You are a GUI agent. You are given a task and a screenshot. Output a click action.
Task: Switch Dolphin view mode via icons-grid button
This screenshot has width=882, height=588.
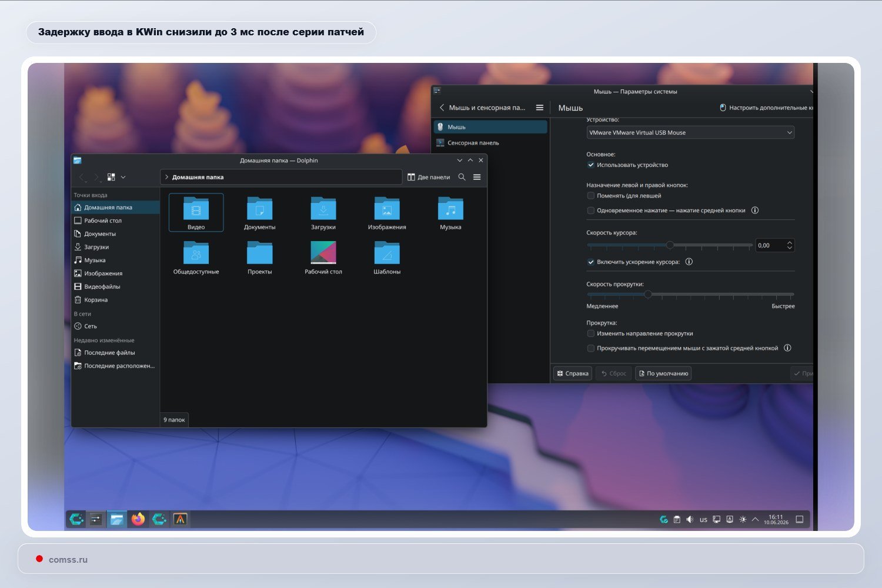tap(111, 177)
